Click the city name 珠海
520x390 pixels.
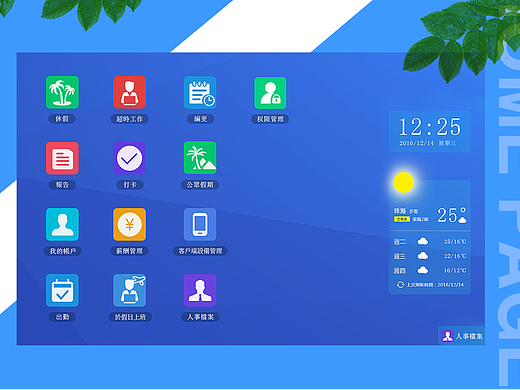400,211
